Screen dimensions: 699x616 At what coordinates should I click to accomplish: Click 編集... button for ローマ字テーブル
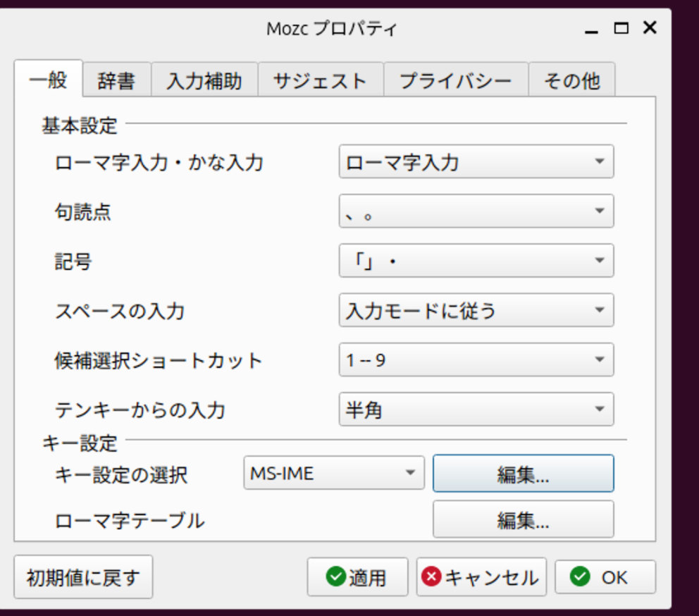(x=524, y=519)
